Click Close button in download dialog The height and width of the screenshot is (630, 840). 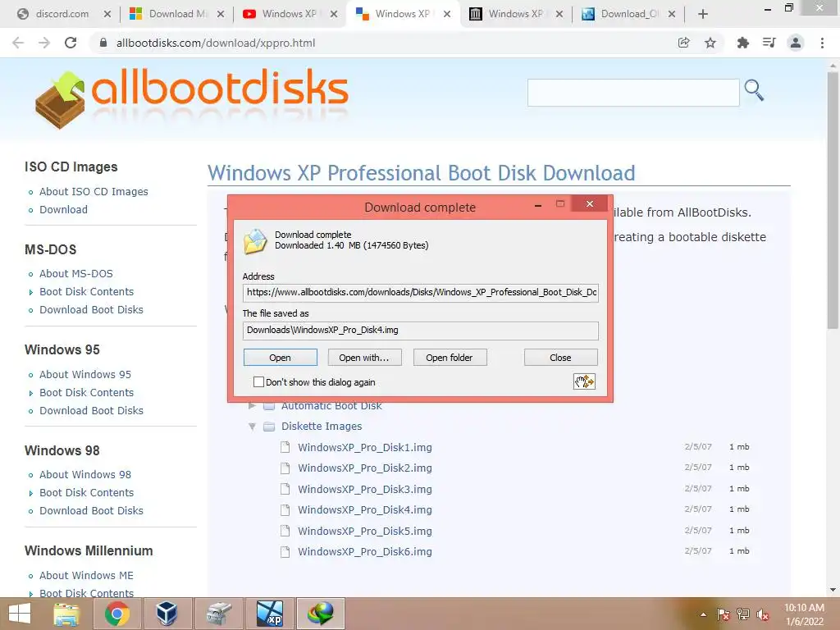[x=561, y=358]
